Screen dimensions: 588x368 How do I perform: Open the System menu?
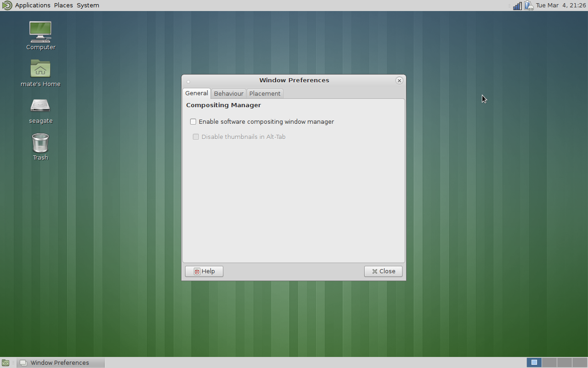(88, 6)
